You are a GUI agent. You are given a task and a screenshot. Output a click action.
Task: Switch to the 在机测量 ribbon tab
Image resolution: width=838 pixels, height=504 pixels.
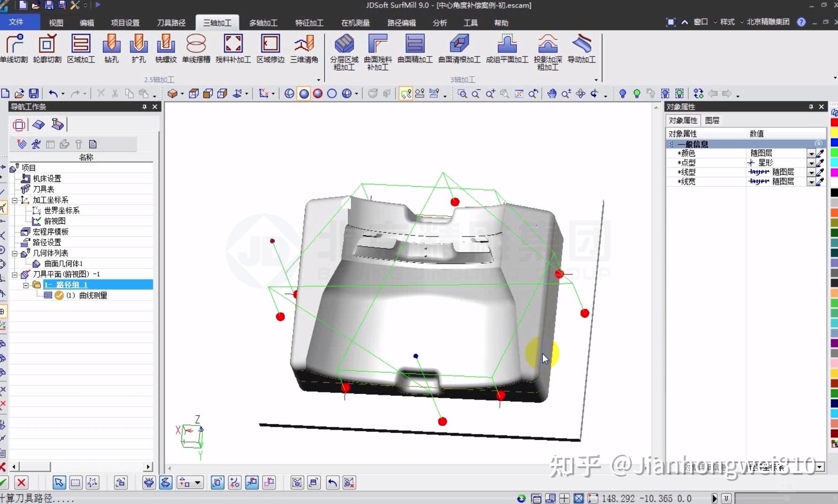pos(356,23)
